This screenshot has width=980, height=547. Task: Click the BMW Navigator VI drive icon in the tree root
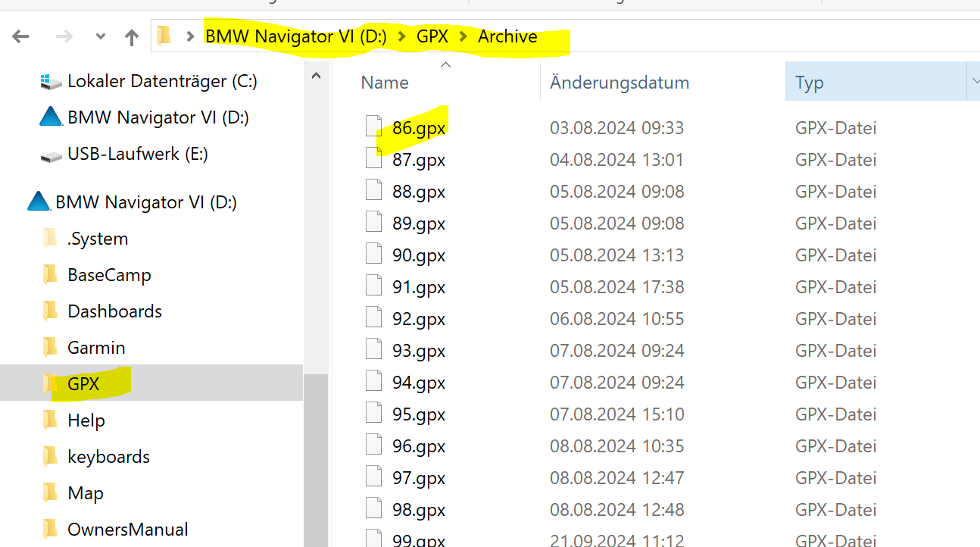(x=38, y=202)
